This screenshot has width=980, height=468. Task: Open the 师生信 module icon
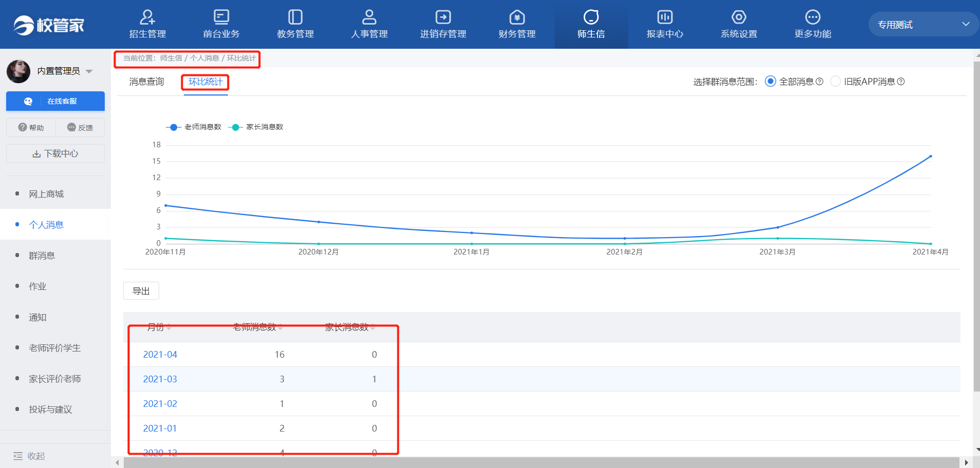(591, 17)
